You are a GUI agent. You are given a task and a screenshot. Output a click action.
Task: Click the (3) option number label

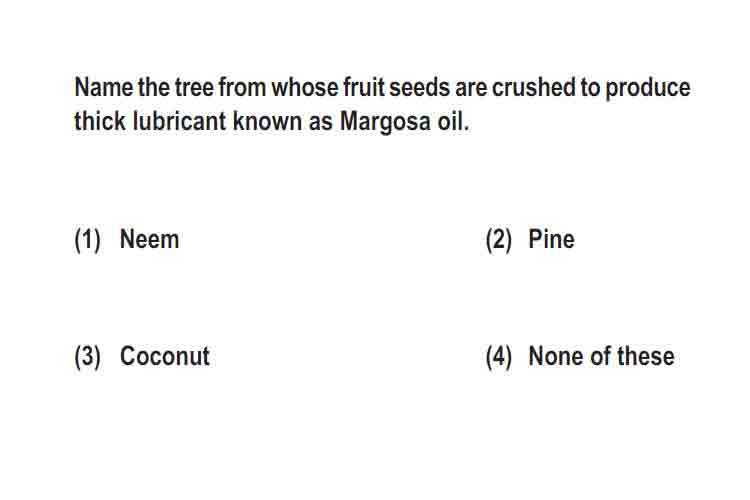(x=88, y=357)
